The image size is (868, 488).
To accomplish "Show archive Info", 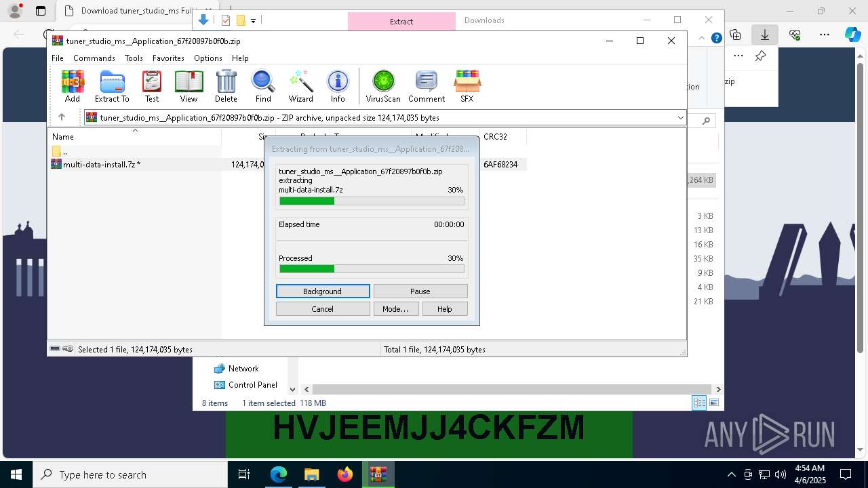I will pyautogui.click(x=338, y=86).
